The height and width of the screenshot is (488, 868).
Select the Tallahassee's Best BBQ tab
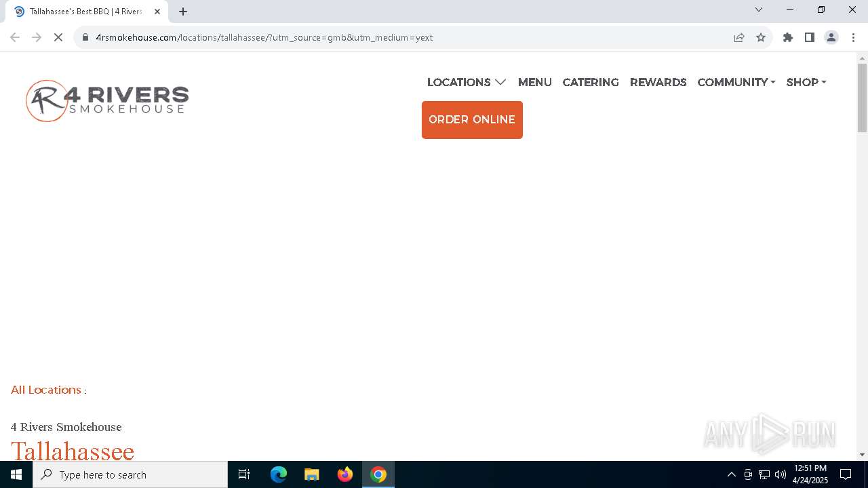(87, 12)
